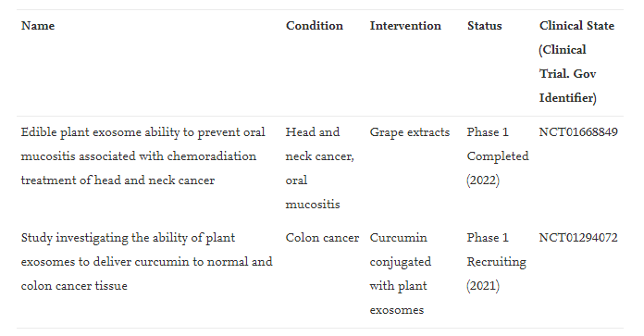644x336 pixels.
Task: Click the Head and neck cancer condition cell
Action: click(x=319, y=168)
